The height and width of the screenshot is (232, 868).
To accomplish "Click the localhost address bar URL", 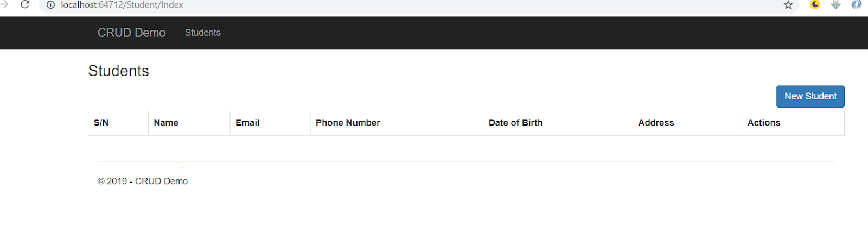I will pyautogui.click(x=122, y=5).
